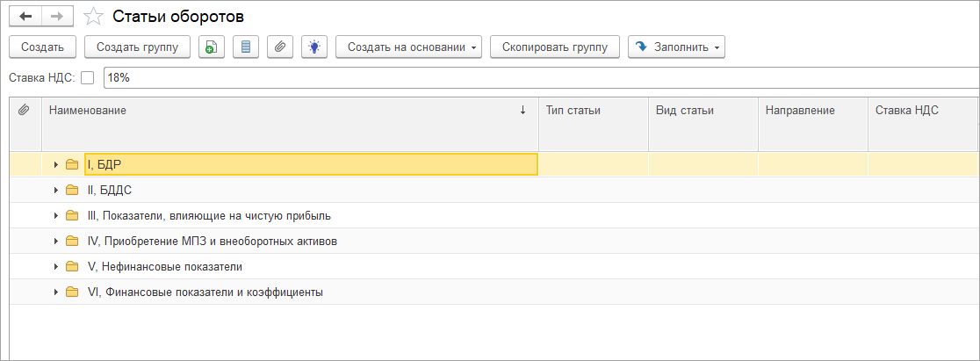Screen dimensions: 980x361
Task: Toggle the Ставка НДС checkbox
Action: 87,77
